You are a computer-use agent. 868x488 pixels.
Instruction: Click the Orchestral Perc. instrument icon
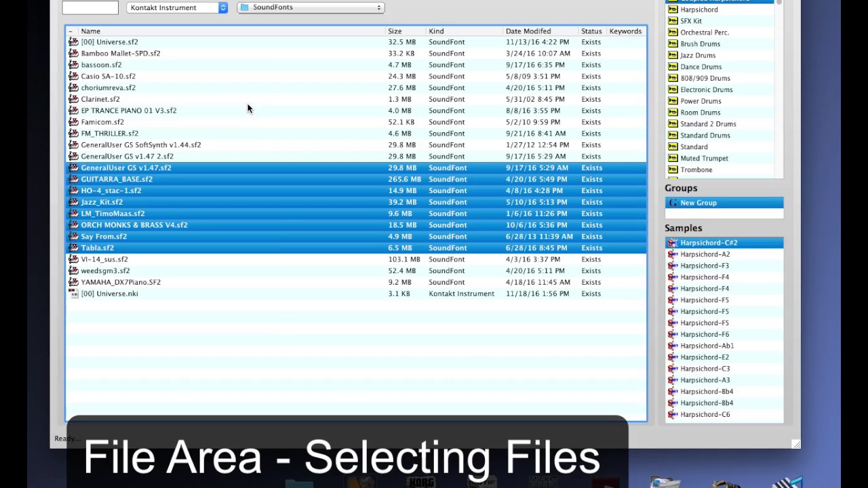click(x=673, y=33)
